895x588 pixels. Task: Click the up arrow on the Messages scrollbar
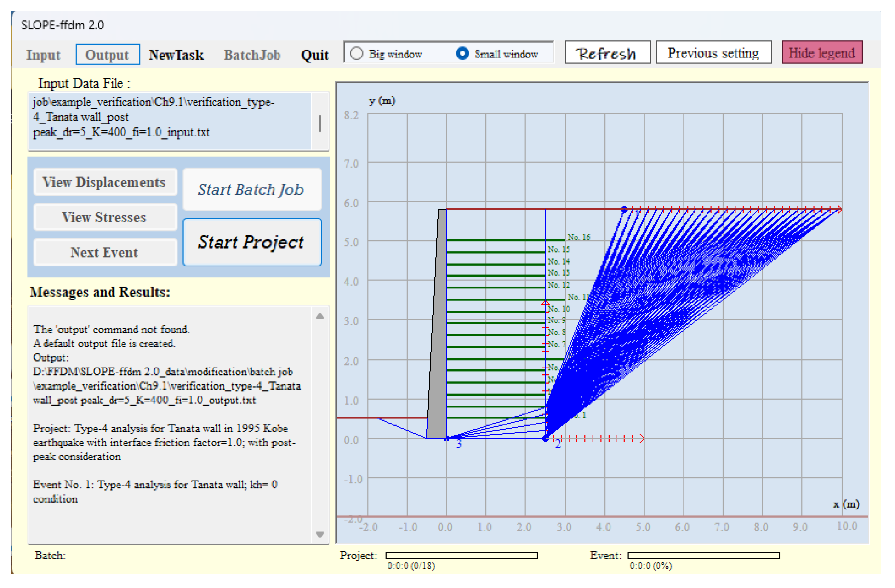(319, 316)
